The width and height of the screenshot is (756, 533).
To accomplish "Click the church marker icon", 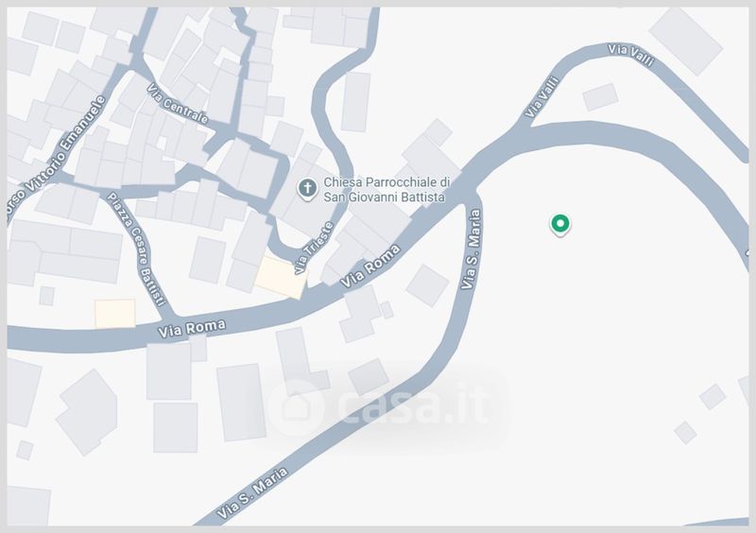I will coord(307,189).
